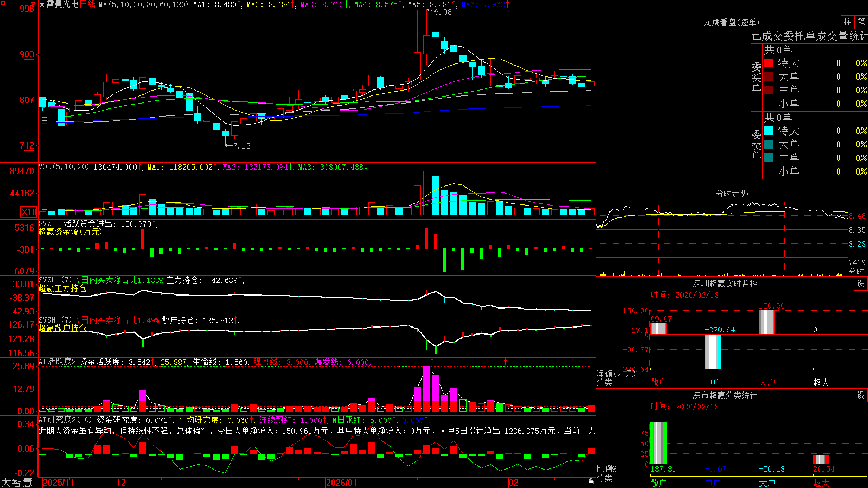
Task: Click the 7.12 low price annotation
Action: point(242,146)
